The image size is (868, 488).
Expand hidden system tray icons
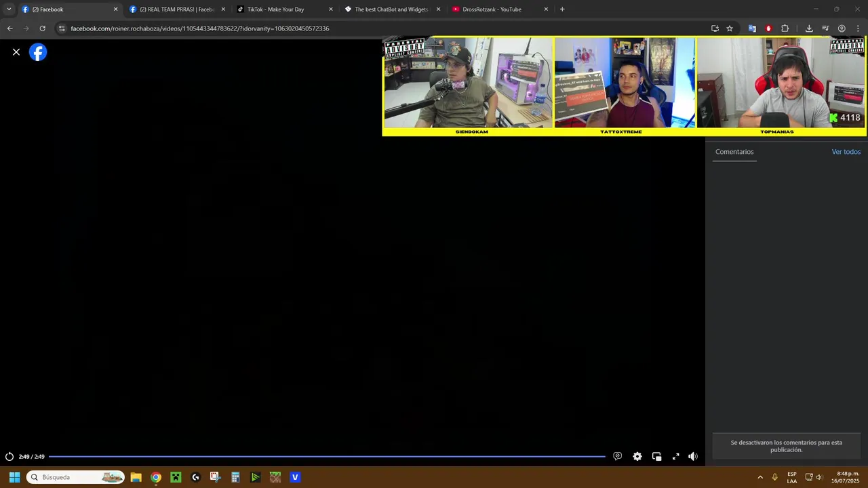click(760, 477)
